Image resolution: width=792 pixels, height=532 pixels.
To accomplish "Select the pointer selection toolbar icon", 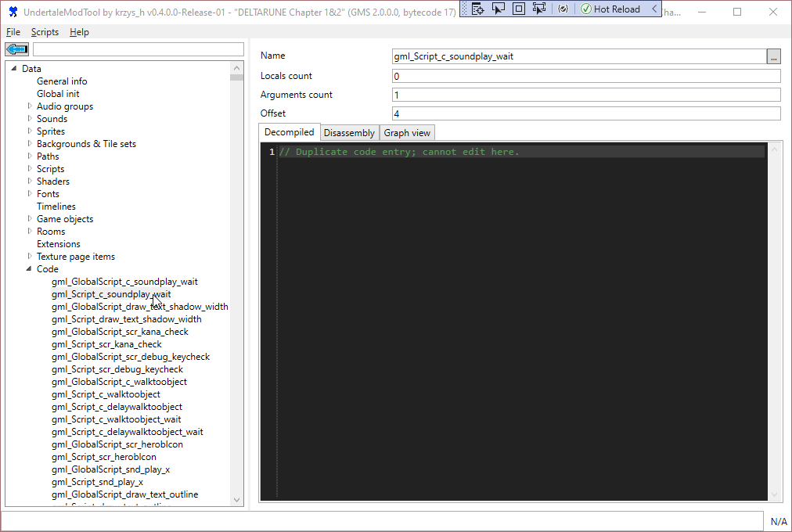I will pos(499,8).
